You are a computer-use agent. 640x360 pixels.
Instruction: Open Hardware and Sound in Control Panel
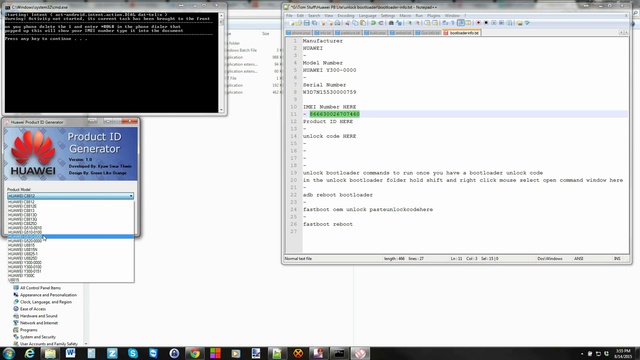click(x=39, y=316)
